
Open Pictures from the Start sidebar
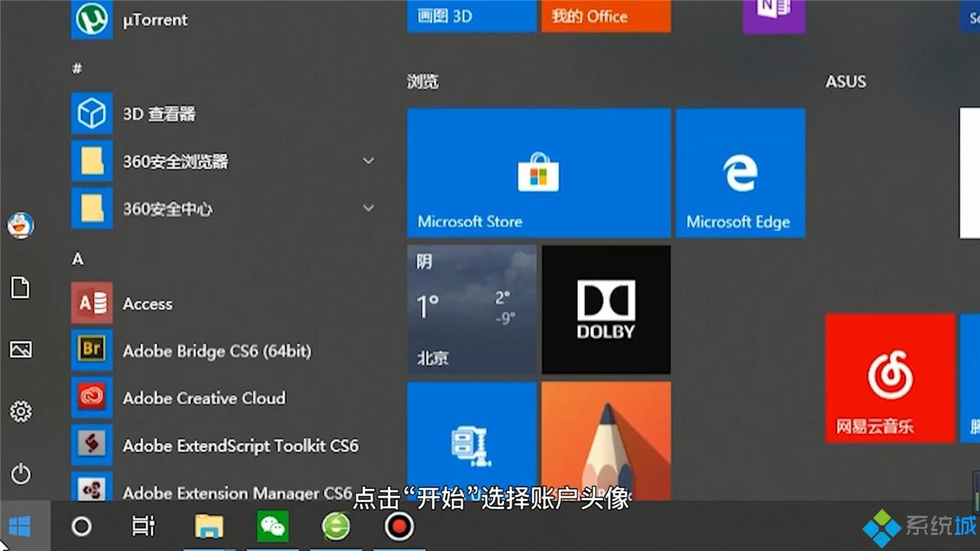pos(21,350)
